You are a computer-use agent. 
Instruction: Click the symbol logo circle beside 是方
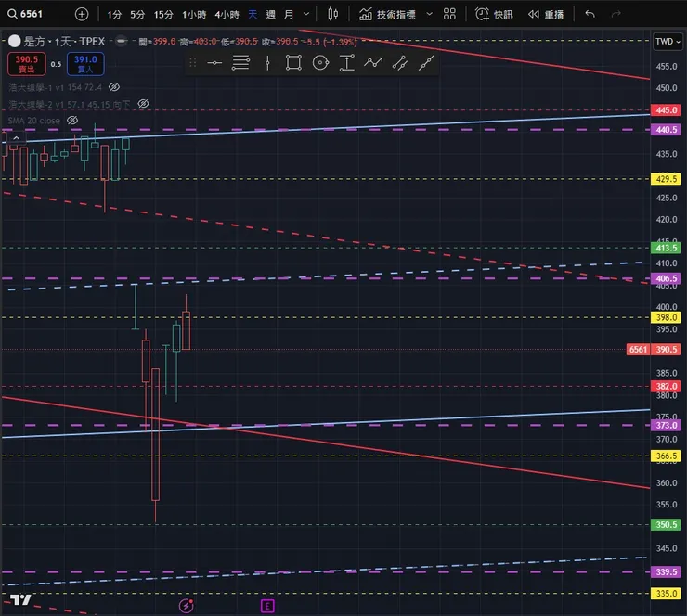[x=15, y=41]
